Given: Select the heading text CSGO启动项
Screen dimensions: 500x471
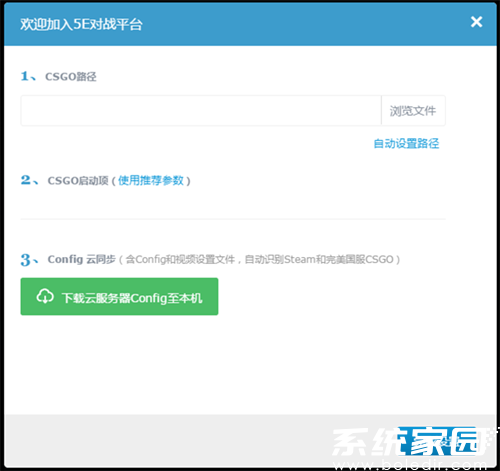Looking at the screenshot, I should (78, 181).
